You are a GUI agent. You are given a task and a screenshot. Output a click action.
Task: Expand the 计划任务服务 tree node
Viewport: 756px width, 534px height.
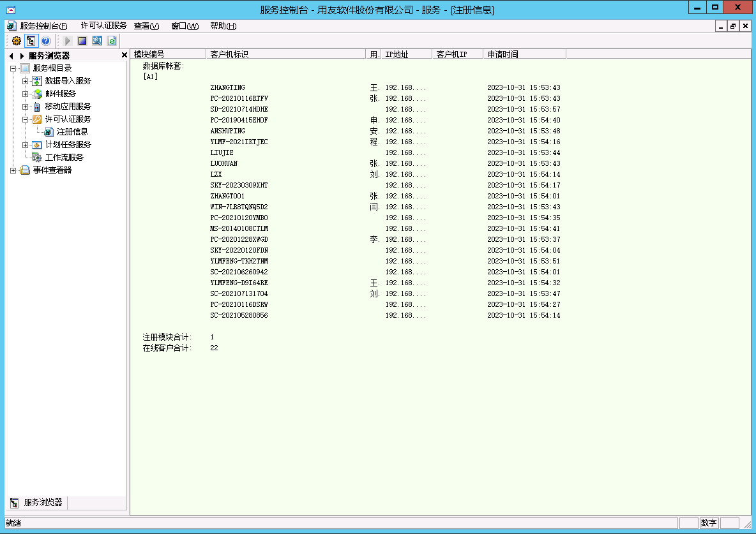tap(26, 145)
